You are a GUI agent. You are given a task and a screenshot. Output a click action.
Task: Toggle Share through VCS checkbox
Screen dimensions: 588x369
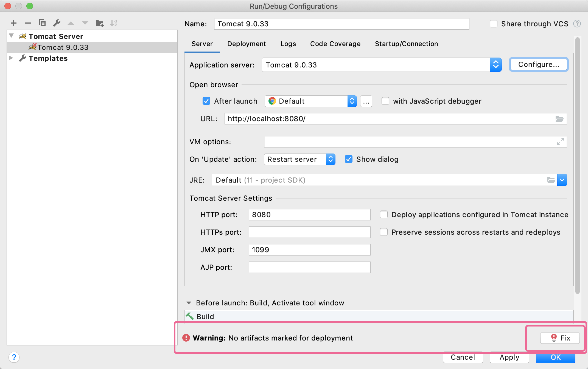point(494,24)
